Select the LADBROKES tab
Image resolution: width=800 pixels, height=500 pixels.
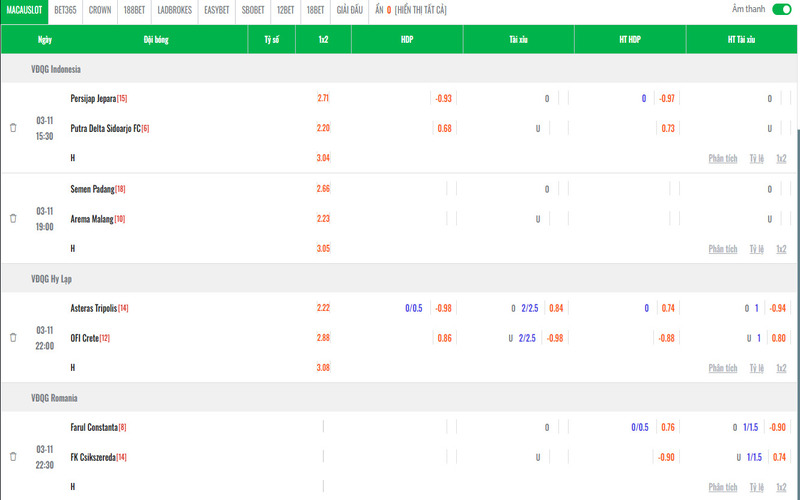tap(174, 10)
